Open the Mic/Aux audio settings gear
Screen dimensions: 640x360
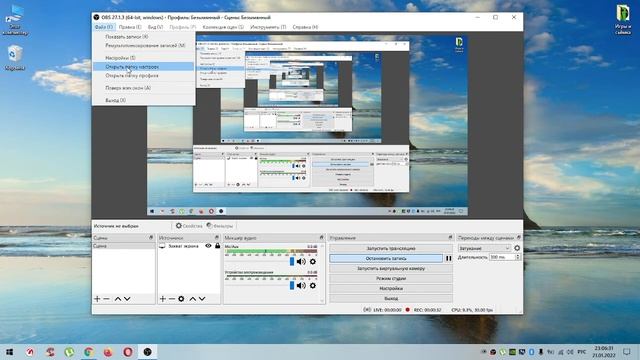click(313, 262)
